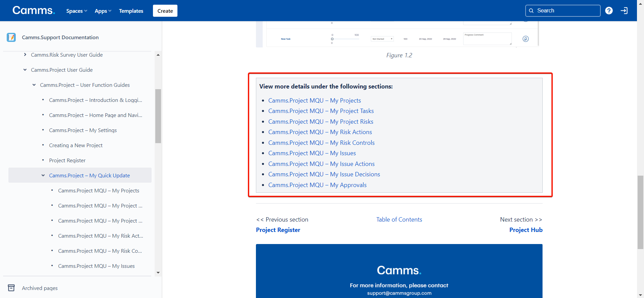This screenshot has height=298, width=644.
Task: Focus the Search input field
Action: (563, 11)
